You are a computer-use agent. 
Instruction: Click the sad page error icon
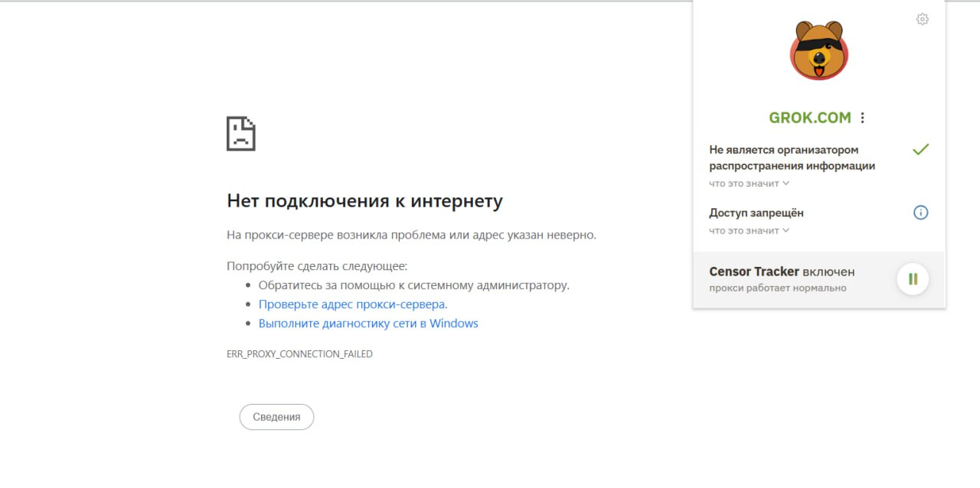[240, 133]
